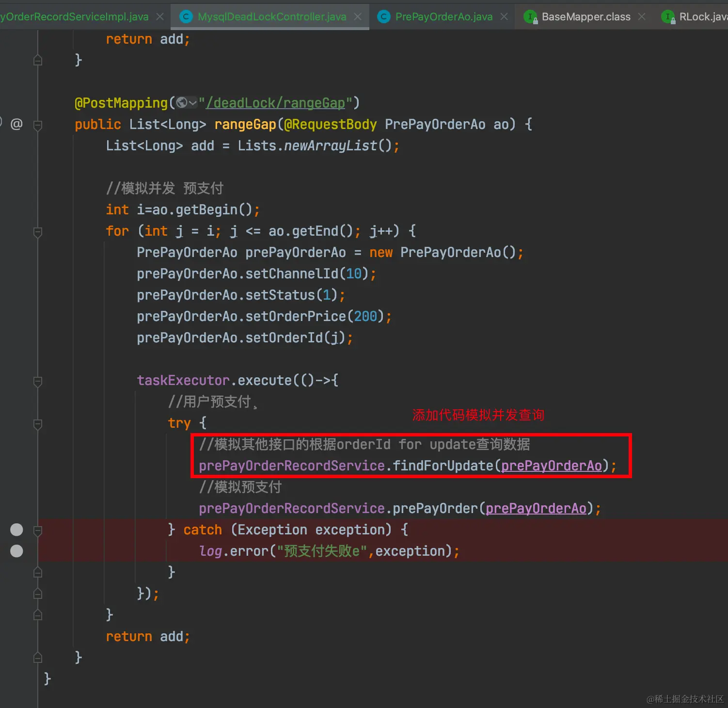Click the fold end marker of lambda
Image resolution: width=728 pixels, height=708 pixels.
click(38, 594)
